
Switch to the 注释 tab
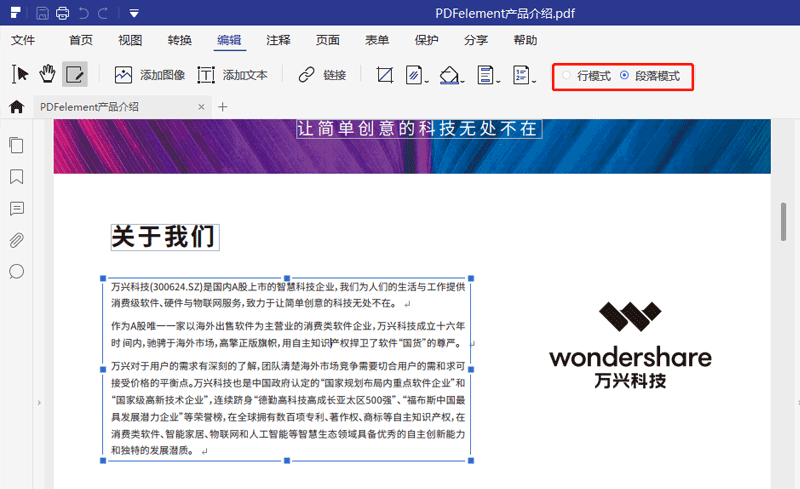[278, 40]
